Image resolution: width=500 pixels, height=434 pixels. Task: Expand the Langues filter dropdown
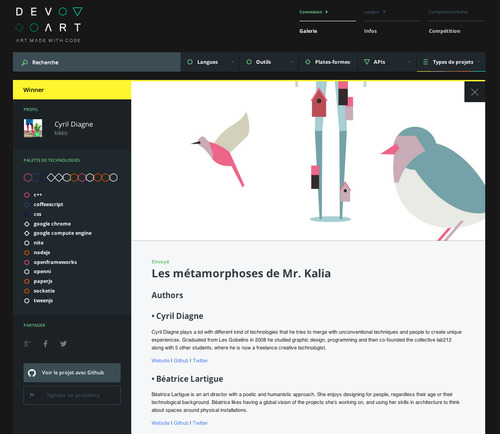pos(210,62)
